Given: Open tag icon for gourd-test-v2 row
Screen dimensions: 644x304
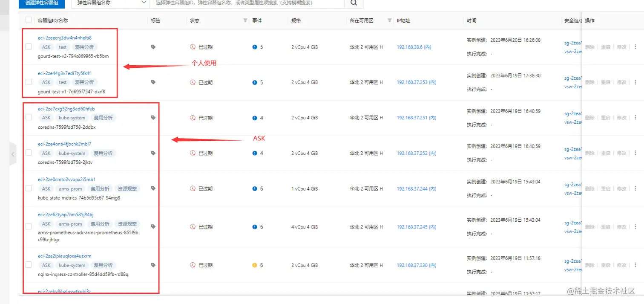Looking at the screenshot, I should pyautogui.click(x=153, y=47).
